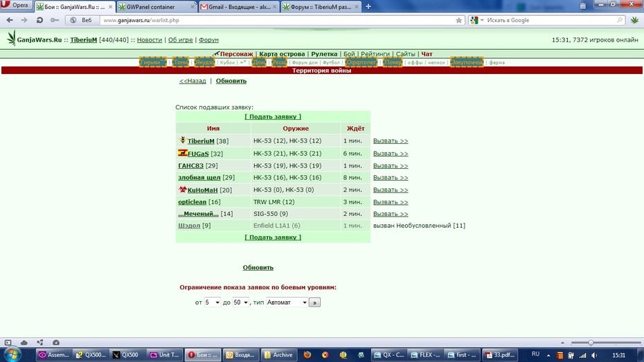Open the Рейтинги menu item
644x362 pixels.
tap(375, 54)
